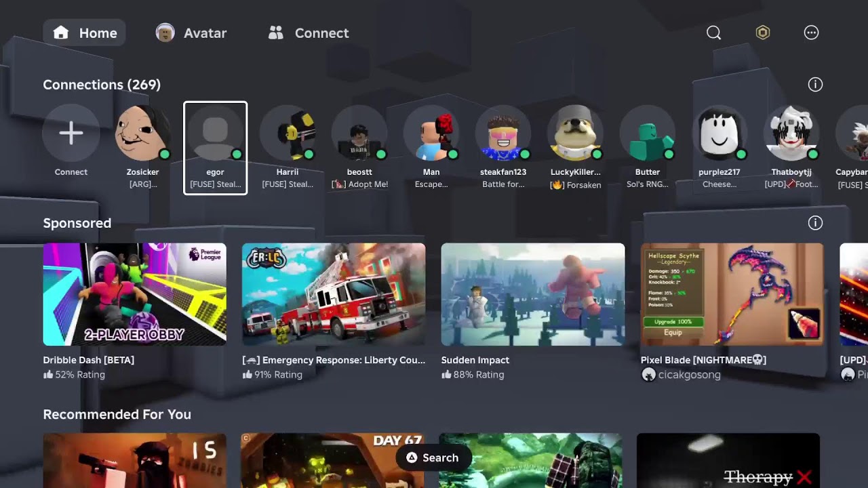Go to the Home tab
This screenshot has width=868, height=488.
coord(85,33)
